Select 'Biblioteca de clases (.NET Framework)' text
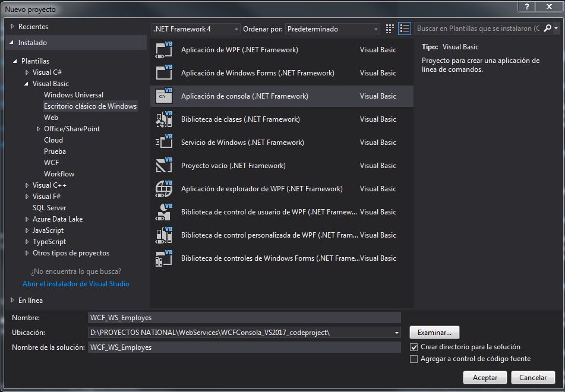This screenshot has width=565, height=392. (241, 119)
